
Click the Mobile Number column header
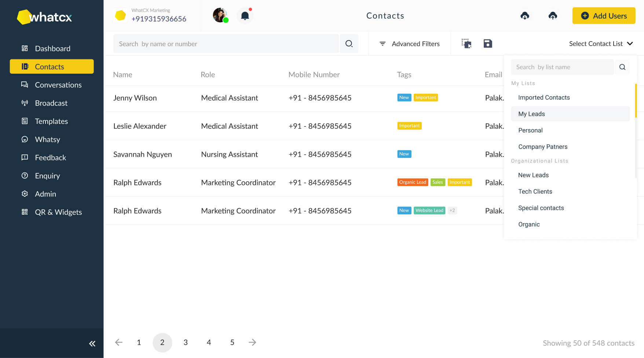coord(314,74)
